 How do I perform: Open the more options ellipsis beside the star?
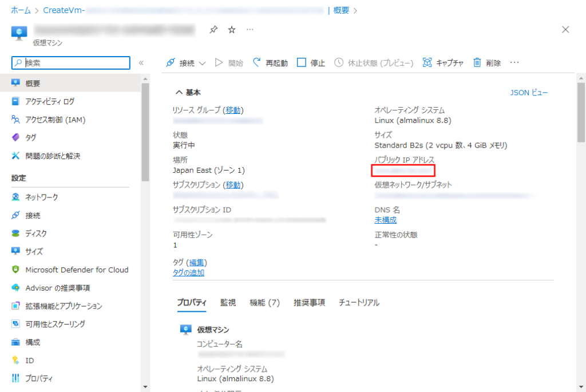(250, 30)
